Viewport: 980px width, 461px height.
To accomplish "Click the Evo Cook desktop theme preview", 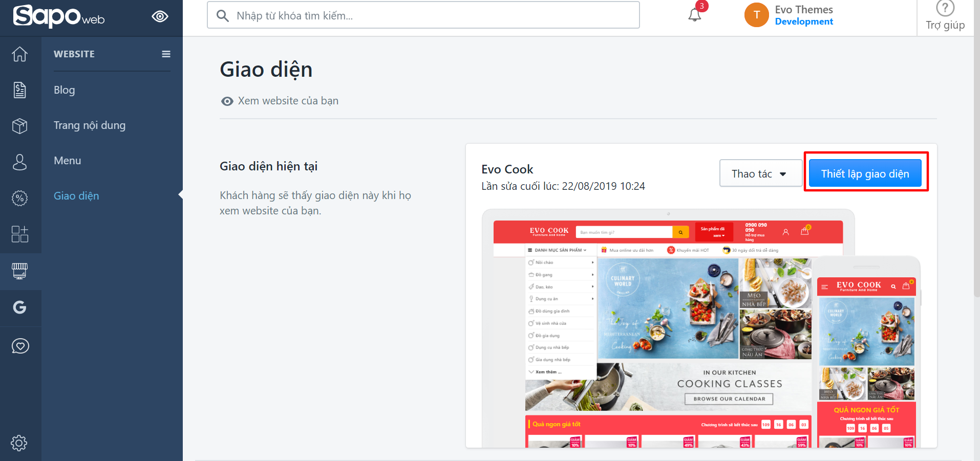I will [x=668, y=328].
